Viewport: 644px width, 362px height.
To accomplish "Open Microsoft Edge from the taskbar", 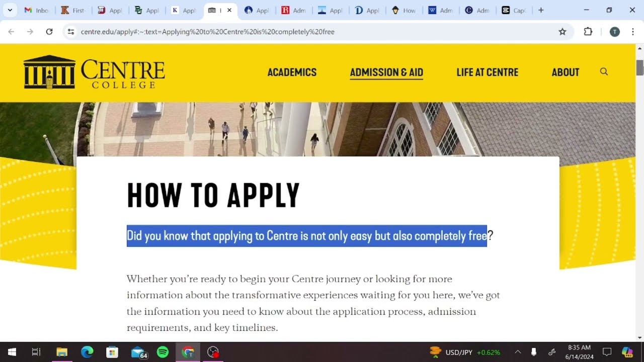I will [x=87, y=352].
